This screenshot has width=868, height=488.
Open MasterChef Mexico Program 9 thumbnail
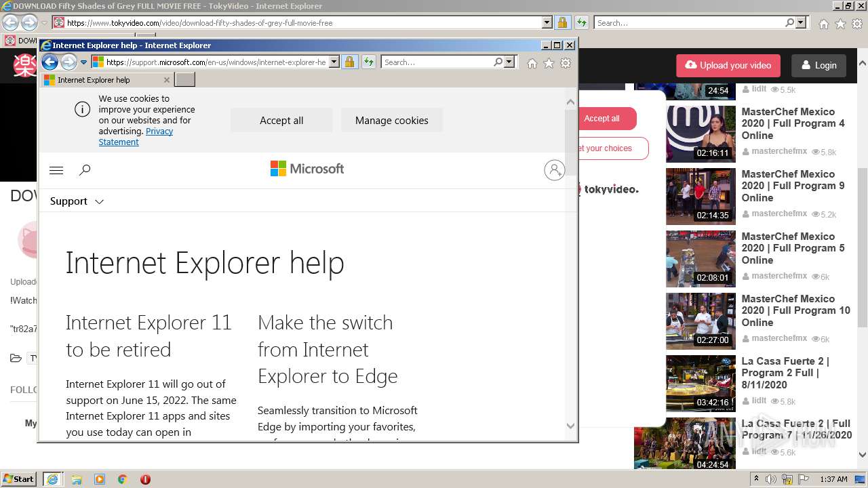tap(701, 196)
